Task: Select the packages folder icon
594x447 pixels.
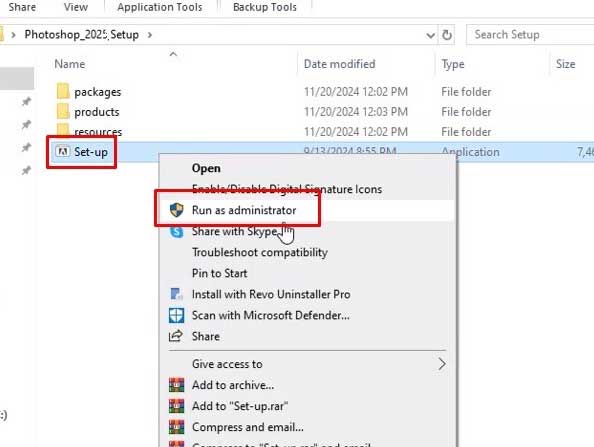Action: click(63, 91)
